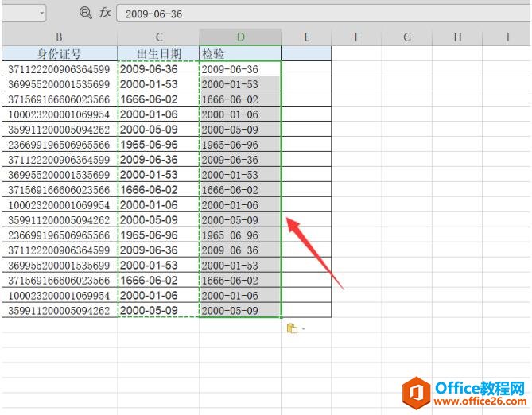Select the bottom-row ID 359911200005094262
532x415 pixels.
coord(60,311)
